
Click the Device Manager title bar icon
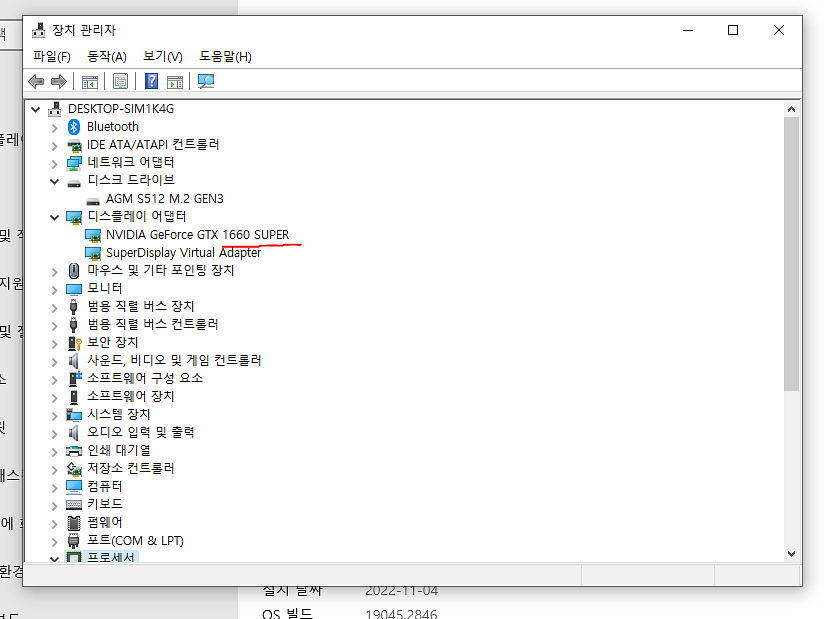click(x=39, y=30)
